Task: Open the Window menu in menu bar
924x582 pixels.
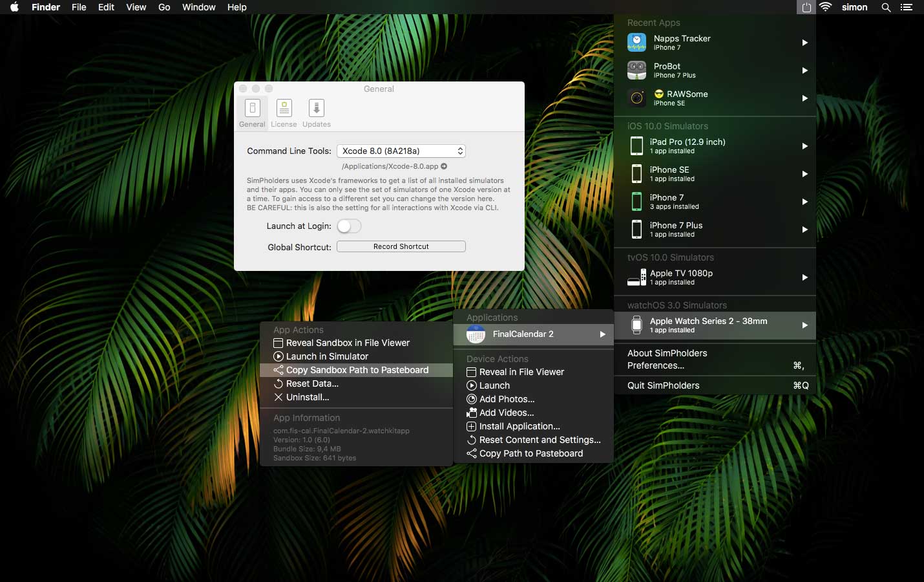Action: (x=199, y=7)
